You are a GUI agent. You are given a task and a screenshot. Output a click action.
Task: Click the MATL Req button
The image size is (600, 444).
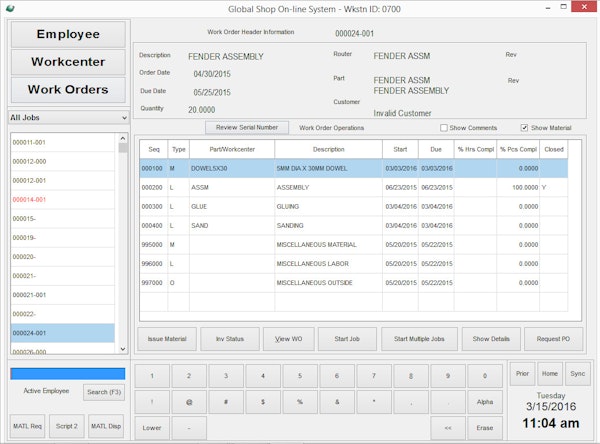pyautogui.click(x=27, y=426)
